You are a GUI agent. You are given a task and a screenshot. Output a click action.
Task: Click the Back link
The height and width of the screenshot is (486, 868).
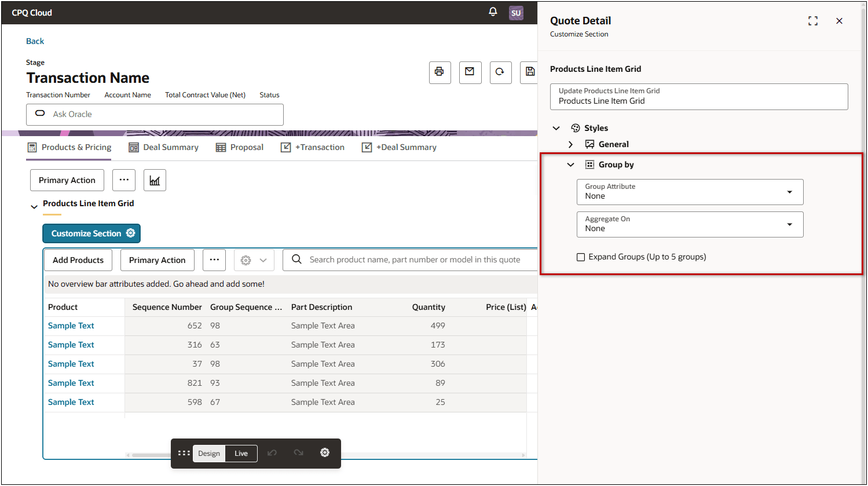pos(35,41)
